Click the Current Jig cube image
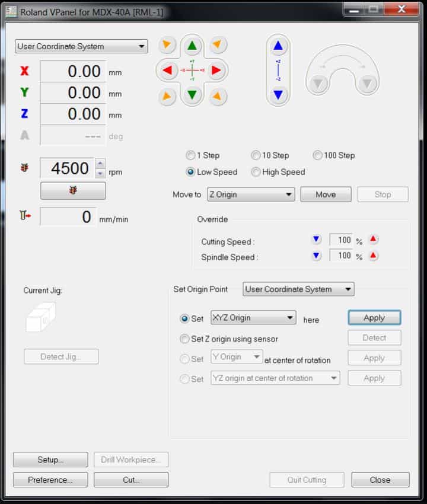 [x=41, y=317]
